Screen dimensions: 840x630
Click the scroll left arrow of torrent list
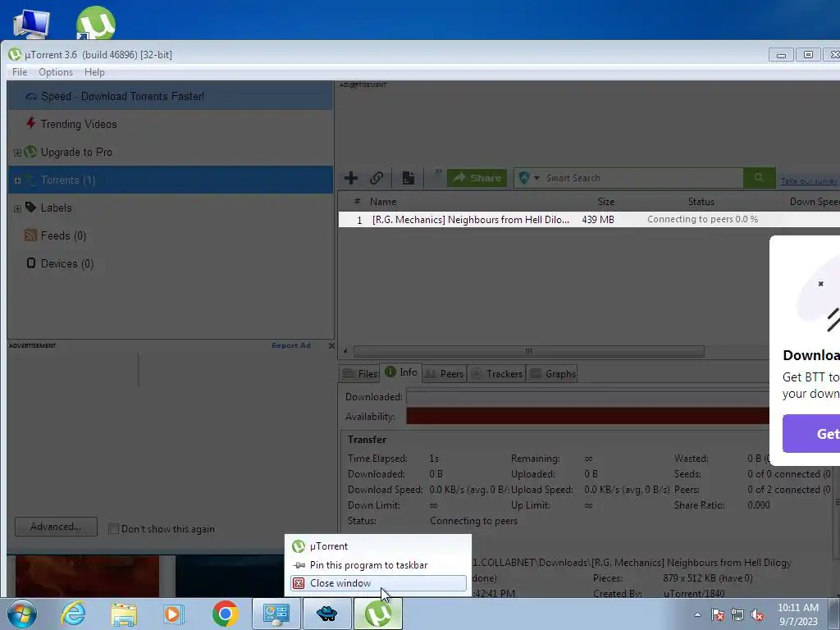[x=345, y=351]
